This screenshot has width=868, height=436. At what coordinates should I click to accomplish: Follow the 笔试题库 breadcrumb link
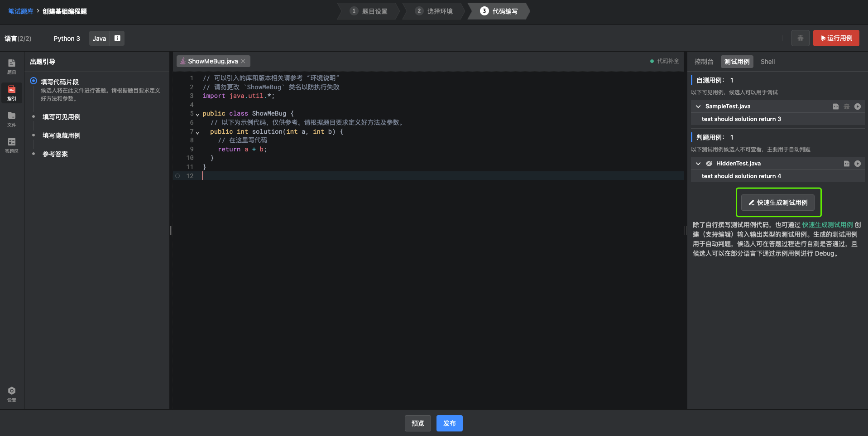21,11
